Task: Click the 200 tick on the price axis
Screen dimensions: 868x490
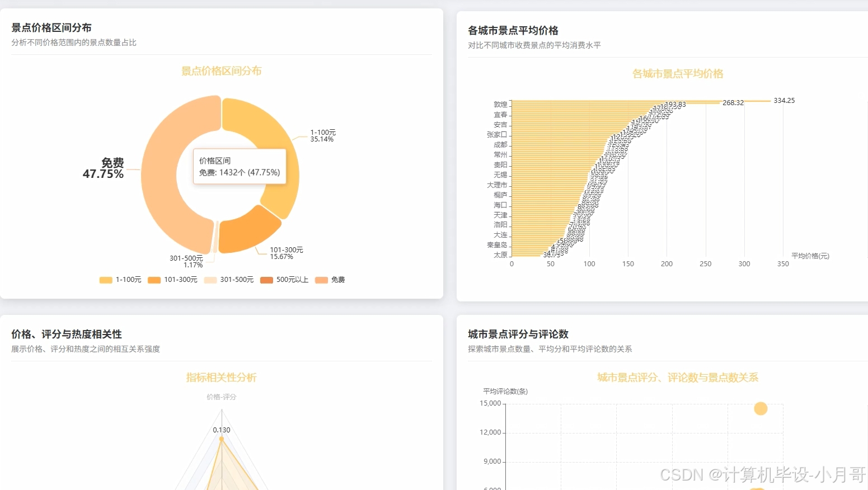Action: pyautogui.click(x=667, y=264)
